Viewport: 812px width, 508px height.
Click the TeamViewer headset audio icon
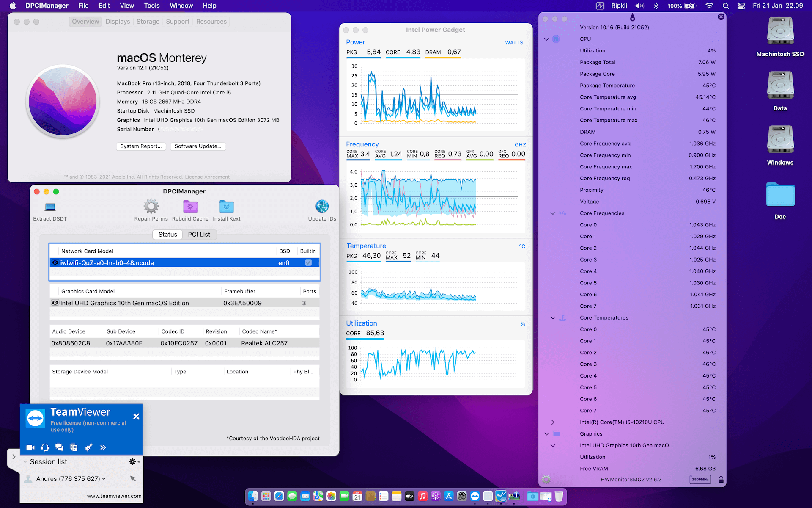click(45, 447)
